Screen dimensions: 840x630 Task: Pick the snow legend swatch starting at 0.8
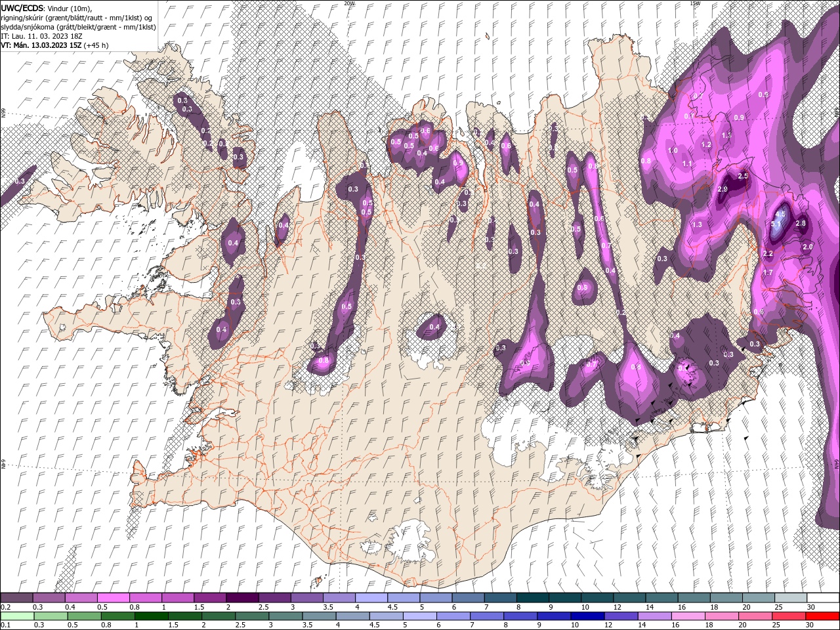tap(146, 598)
